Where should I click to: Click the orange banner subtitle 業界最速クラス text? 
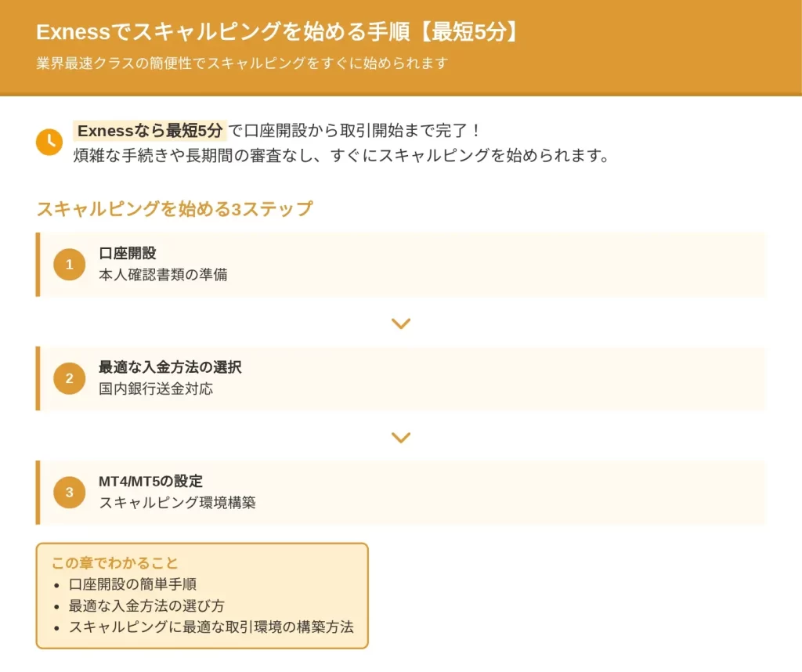[x=242, y=63]
